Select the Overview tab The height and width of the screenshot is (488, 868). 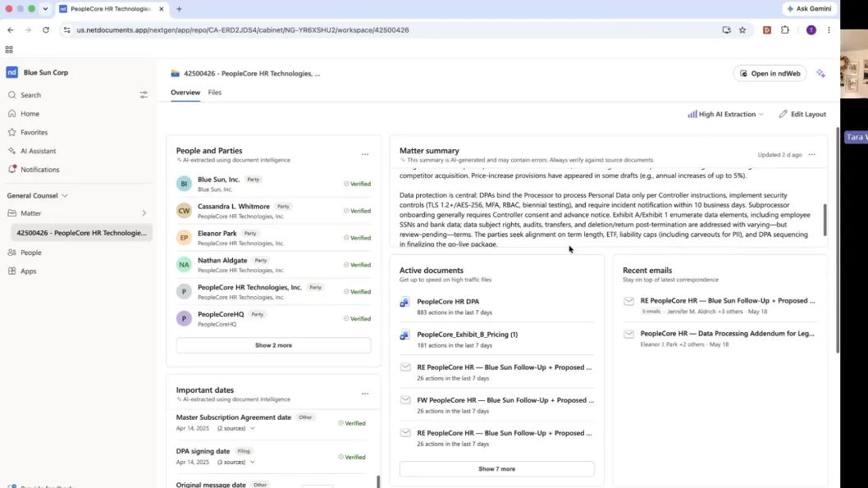pyautogui.click(x=185, y=93)
